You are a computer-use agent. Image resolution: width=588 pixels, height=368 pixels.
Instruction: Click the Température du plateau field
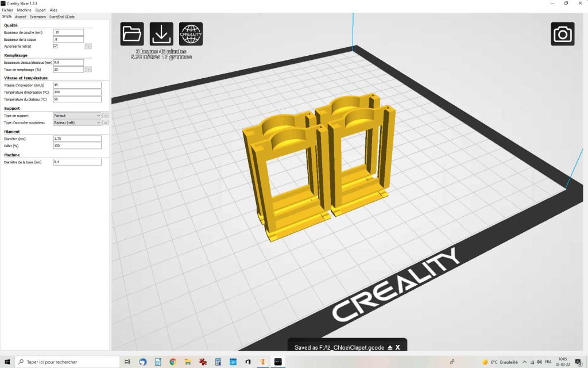click(78, 99)
